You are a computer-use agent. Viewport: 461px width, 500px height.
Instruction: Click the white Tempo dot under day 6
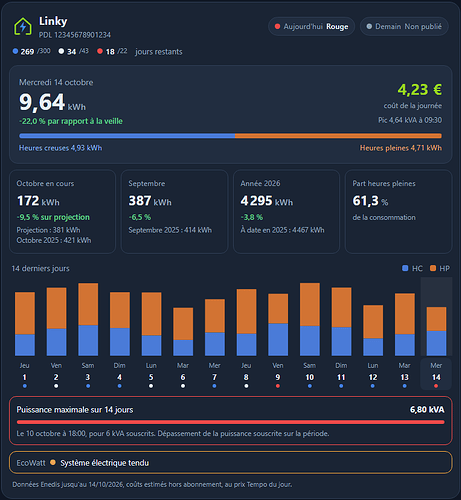183,386
